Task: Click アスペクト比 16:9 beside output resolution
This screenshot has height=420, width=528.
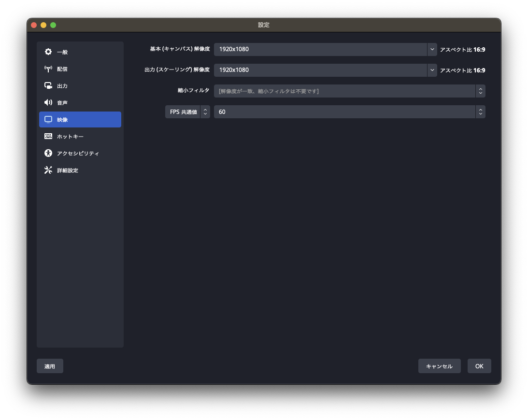Action: [463, 70]
